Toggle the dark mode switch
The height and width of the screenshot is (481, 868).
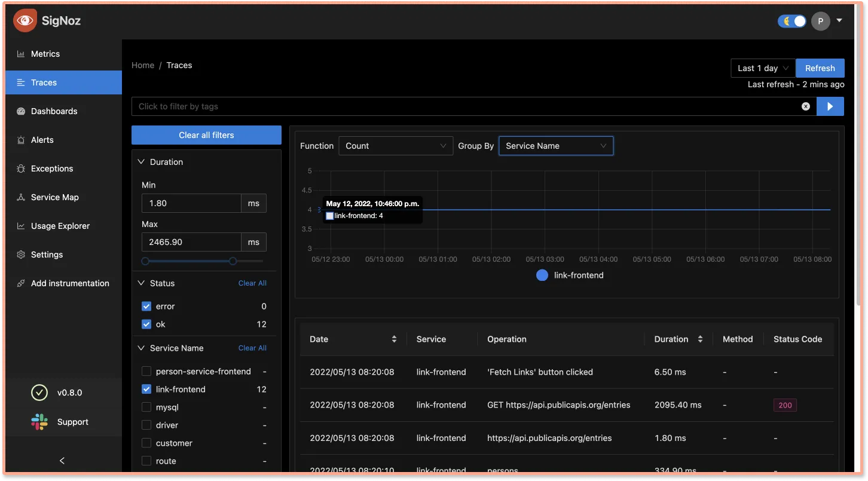click(x=792, y=21)
